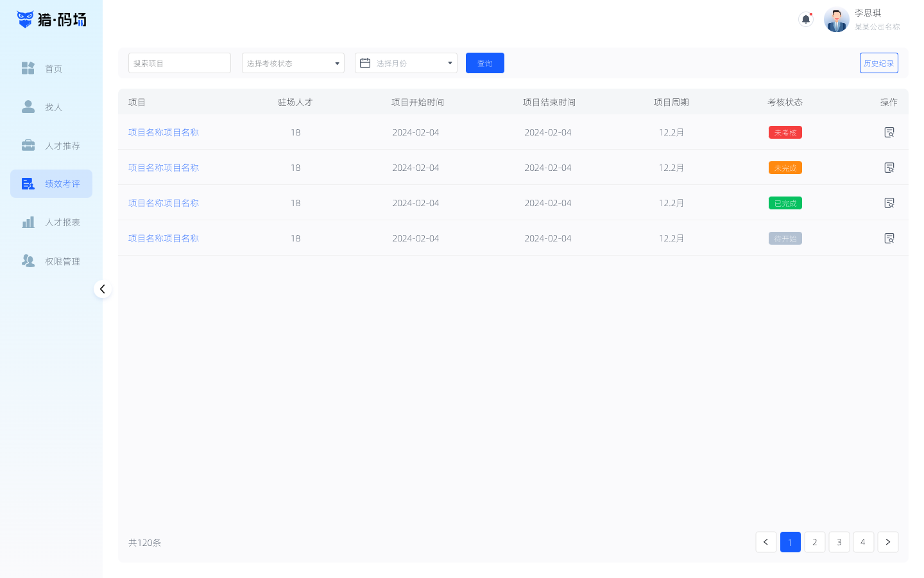The width and height of the screenshot is (924, 578).
Task: Open detail icon for the 未考核 row
Action: point(889,132)
